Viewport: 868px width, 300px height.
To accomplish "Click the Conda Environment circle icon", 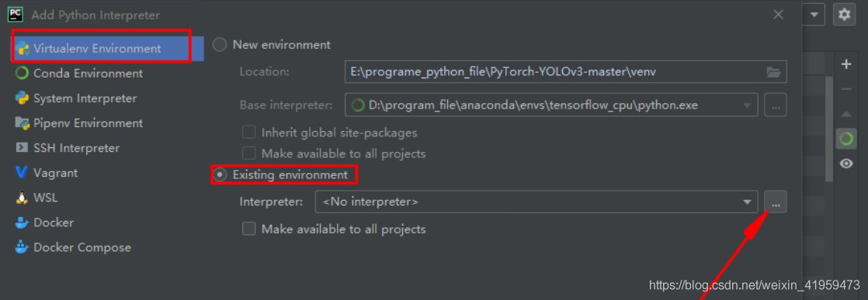I will [23, 74].
